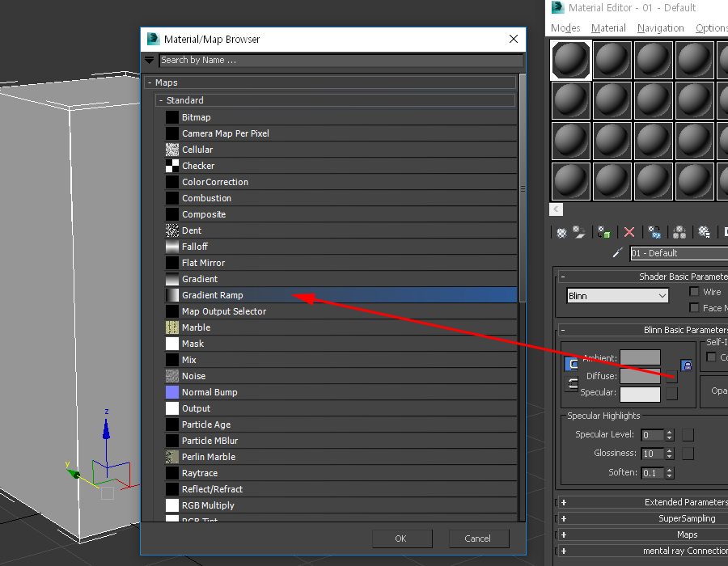Screen dimensions: 728x566
Task: Click Make Unique icon in Material Editor
Action: tap(679, 232)
